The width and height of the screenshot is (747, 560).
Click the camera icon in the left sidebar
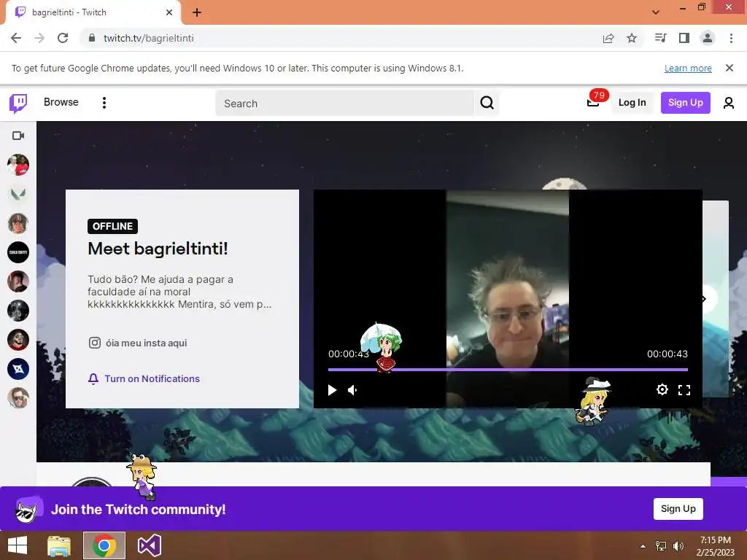tap(18, 136)
